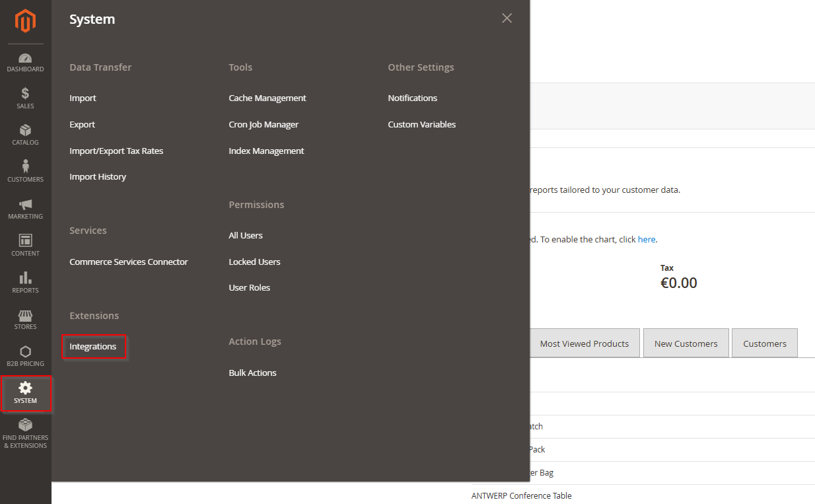Open User Roles

point(249,287)
